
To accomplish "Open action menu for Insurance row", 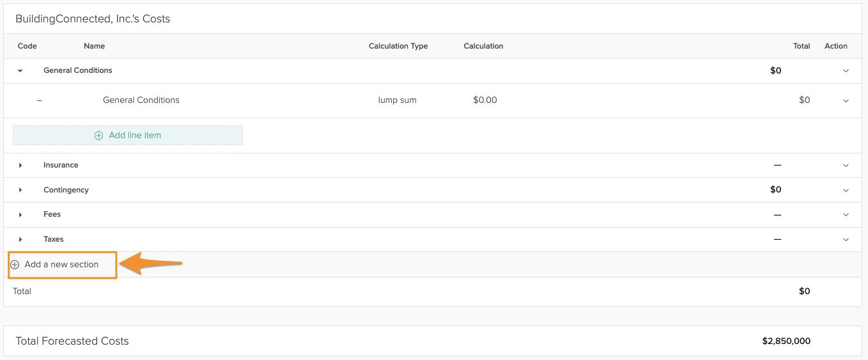I will pyautogui.click(x=846, y=166).
